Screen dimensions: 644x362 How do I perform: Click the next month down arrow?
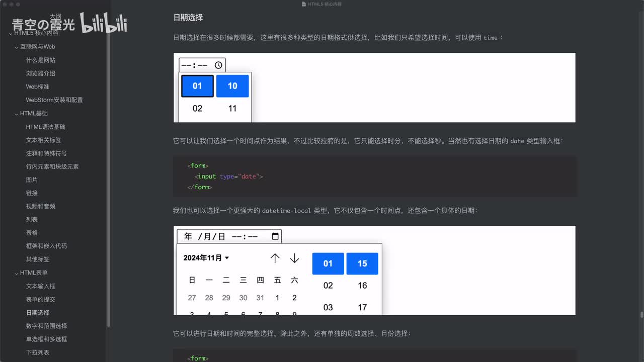pyautogui.click(x=294, y=258)
